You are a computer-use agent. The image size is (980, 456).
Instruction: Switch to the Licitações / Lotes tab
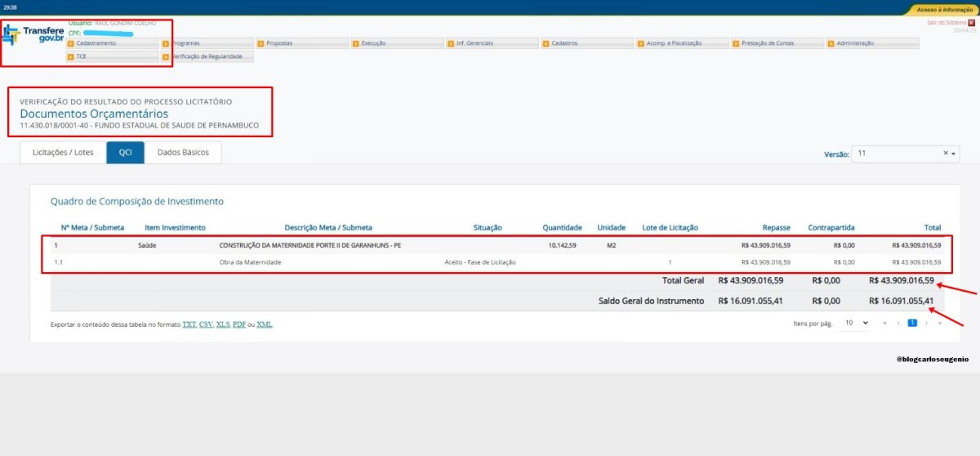(63, 153)
